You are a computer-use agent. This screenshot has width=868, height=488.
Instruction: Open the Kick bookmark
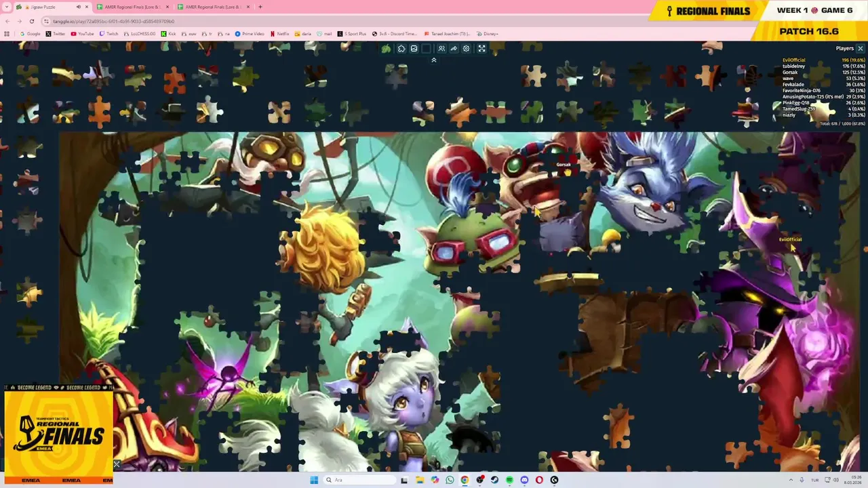[x=168, y=34]
